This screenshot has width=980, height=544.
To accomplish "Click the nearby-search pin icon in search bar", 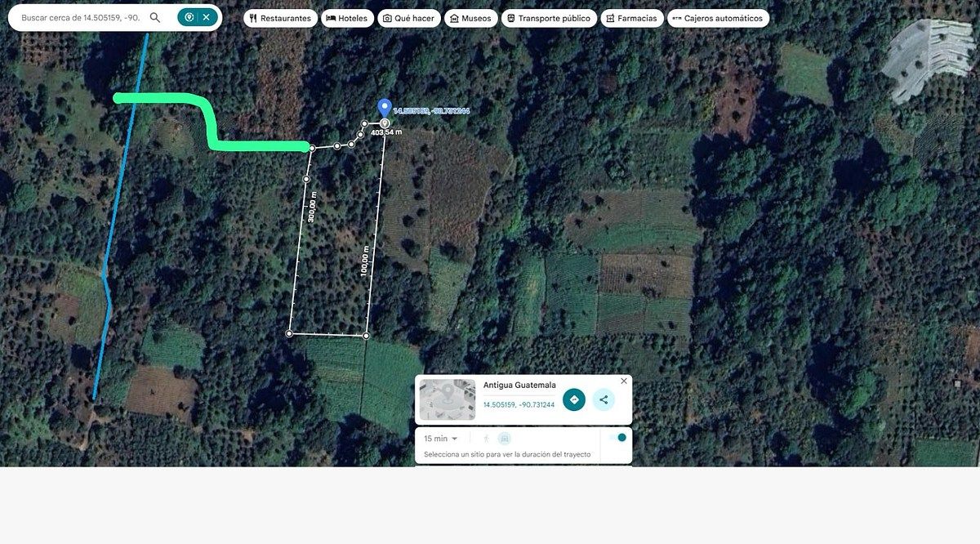I will click(189, 17).
